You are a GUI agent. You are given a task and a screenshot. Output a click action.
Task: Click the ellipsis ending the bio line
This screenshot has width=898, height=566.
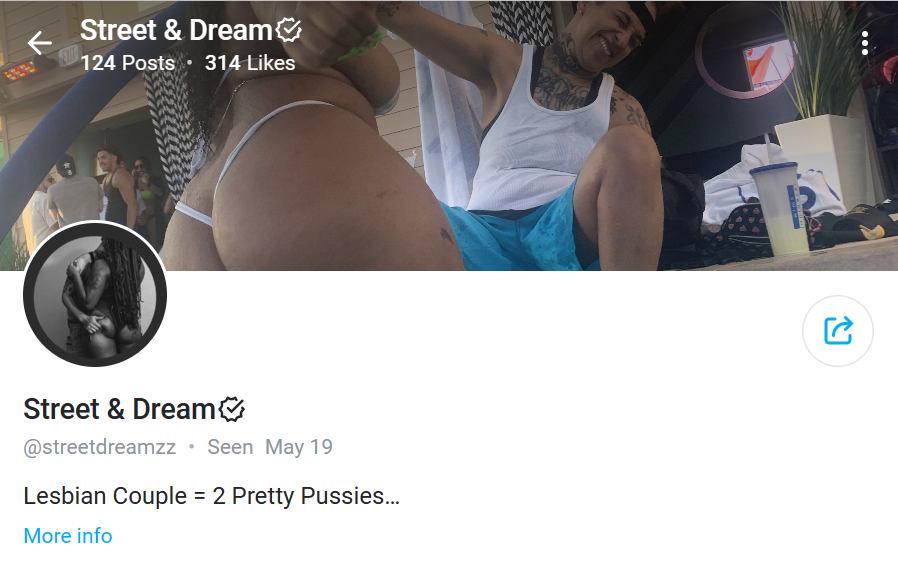click(392, 498)
